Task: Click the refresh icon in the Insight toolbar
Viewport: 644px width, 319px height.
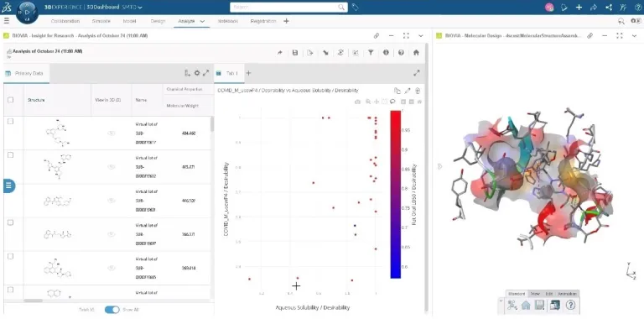Action: pos(340,53)
